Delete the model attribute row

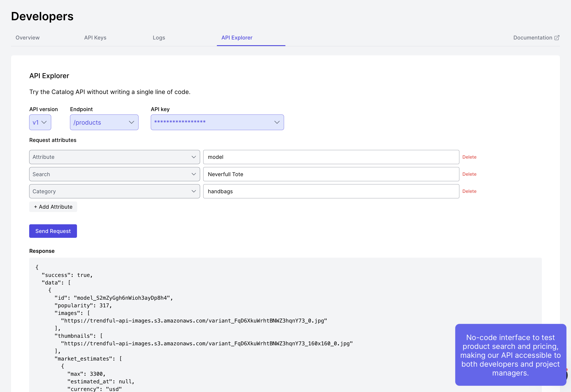point(469,157)
